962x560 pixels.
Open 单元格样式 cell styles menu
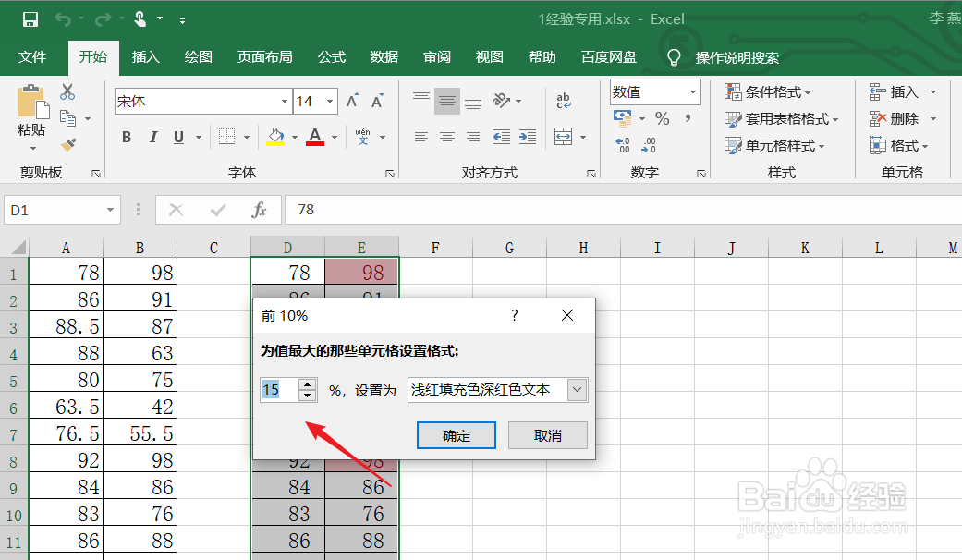click(774, 145)
